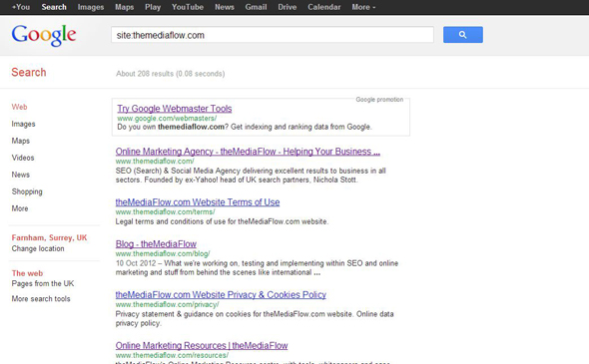Open the More dropdown in top bar

363,7
